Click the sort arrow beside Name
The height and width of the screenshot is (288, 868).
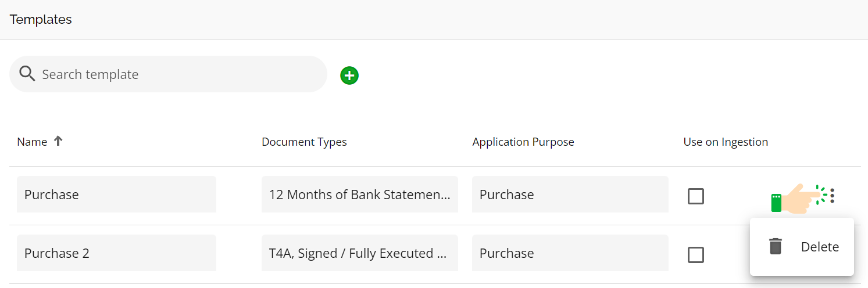pyautogui.click(x=58, y=141)
